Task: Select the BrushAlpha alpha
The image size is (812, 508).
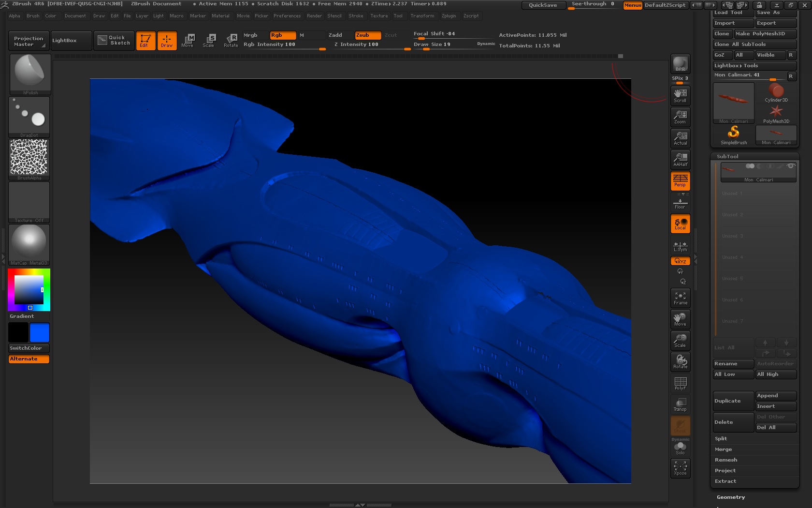Action: 29,158
